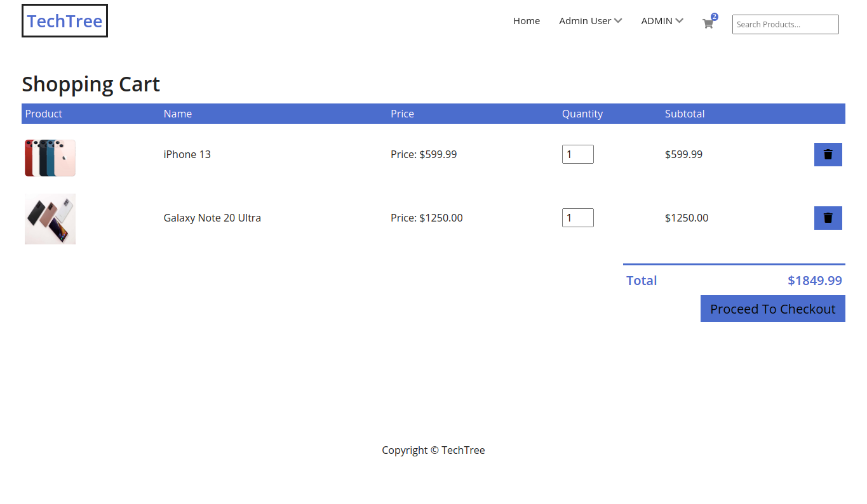The width and height of the screenshot is (867, 504).
Task: Click the Copyright © TechTree footer text
Action: pos(433,450)
